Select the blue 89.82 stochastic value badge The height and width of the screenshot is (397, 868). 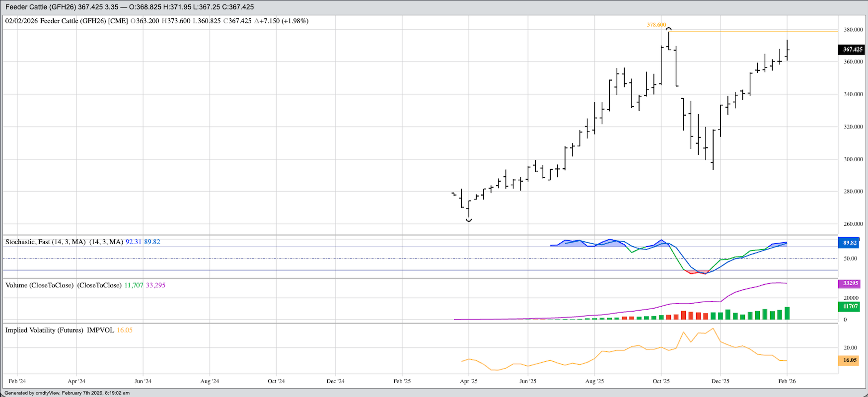coord(850,243)
